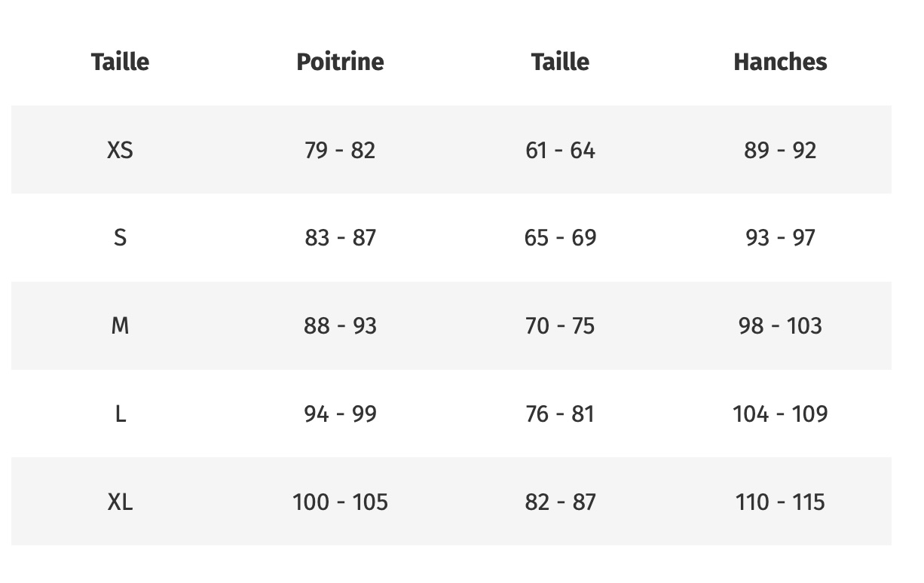
Task: Click the Taille header above XS
Action: (x=120, y=62)
